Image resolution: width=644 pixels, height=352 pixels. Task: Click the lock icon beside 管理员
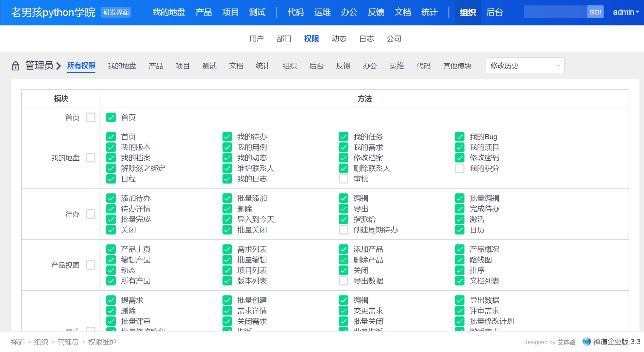point(15,66)
